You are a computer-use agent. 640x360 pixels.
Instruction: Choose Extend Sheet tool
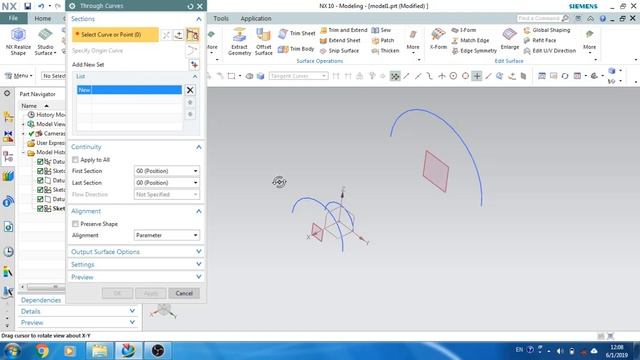click(x=340, y=40)
